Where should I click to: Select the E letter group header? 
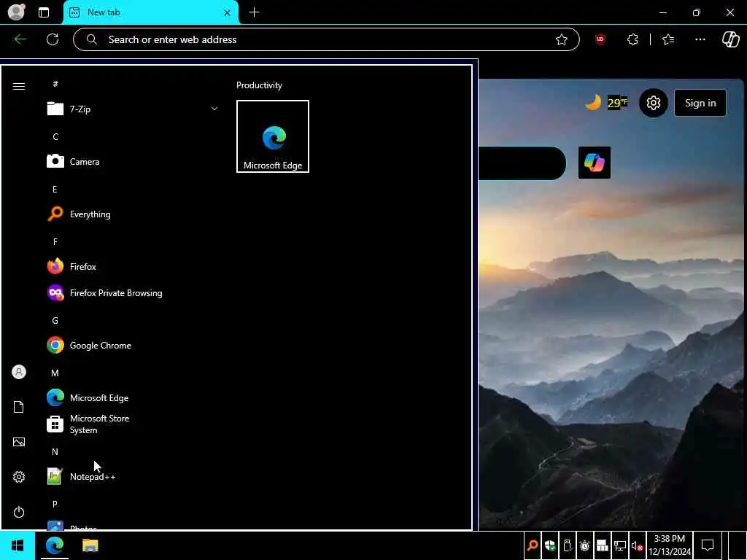[55, 189]
